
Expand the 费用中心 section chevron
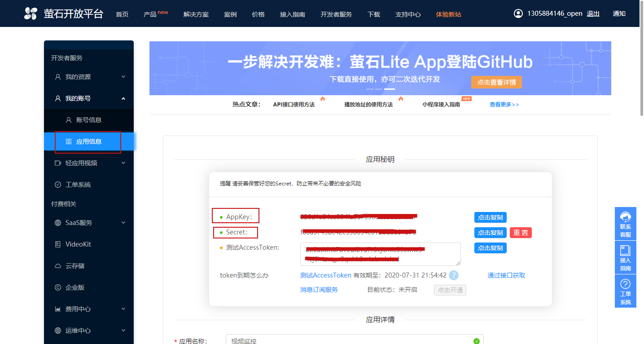coord(123,309)
